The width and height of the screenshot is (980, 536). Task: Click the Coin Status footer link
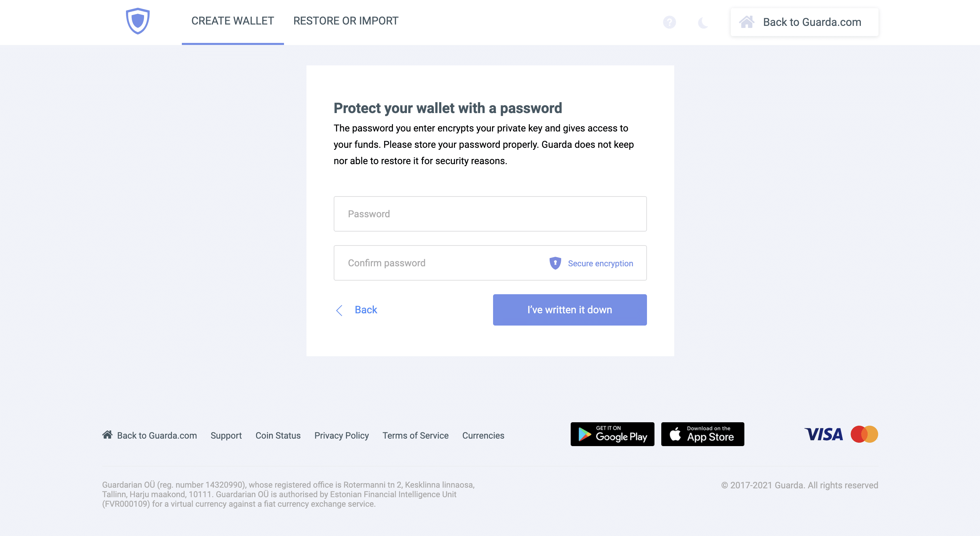(278, 436)
